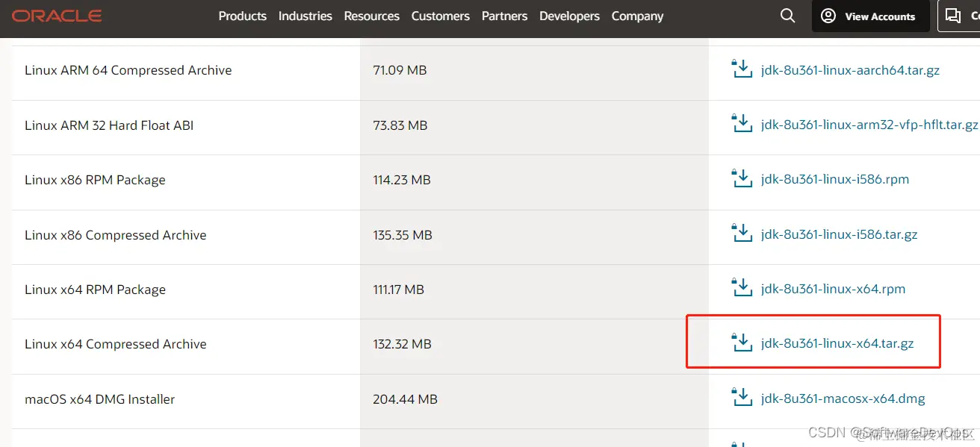The width and height of the screenshot is (980, 447).
Task: Select 'Linux x64 RPM Package' text
Action: pyautogui.click(x=95, y=290)
